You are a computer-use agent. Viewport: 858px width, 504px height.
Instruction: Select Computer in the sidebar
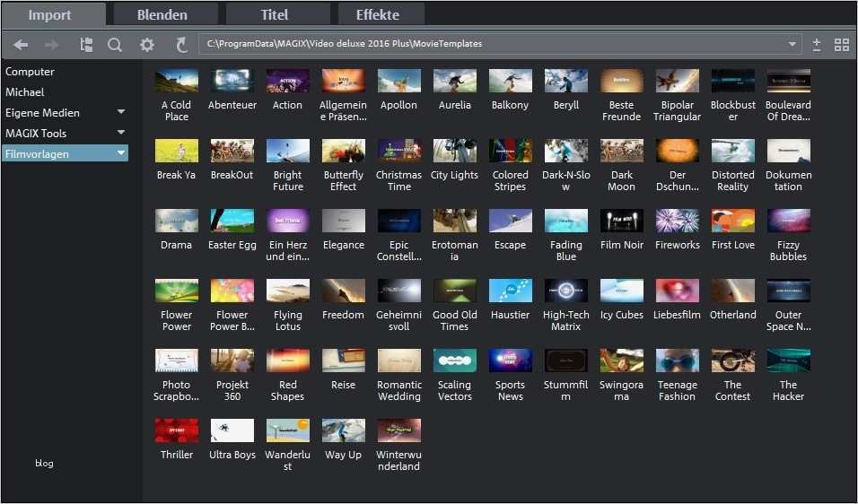coord(31,72)
